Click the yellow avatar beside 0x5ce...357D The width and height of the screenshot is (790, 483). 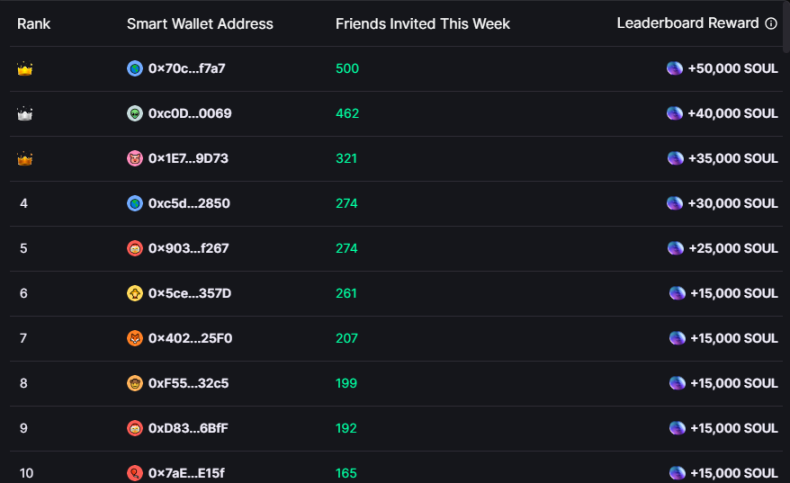coord(135,294)
